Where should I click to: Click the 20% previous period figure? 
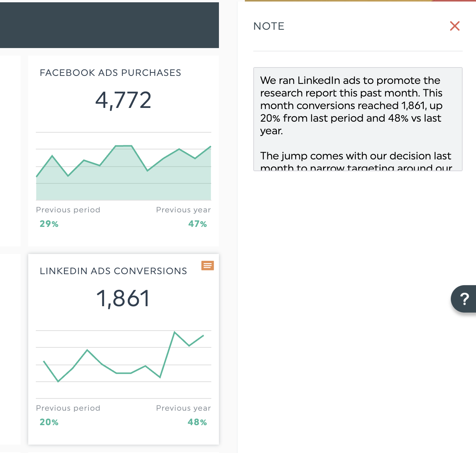(x=49, y=422)
